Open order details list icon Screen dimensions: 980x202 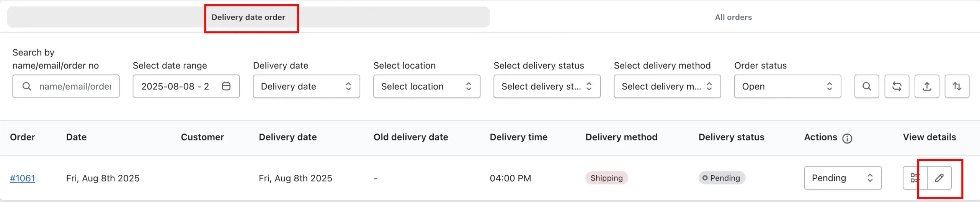(x=915, y=178)
